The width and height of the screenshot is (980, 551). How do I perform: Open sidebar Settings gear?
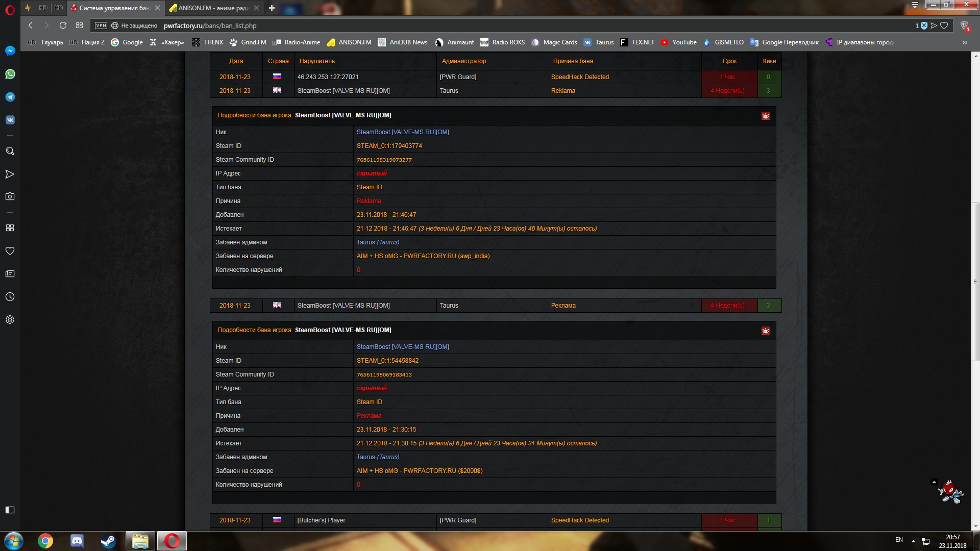(x=10, y=320)
